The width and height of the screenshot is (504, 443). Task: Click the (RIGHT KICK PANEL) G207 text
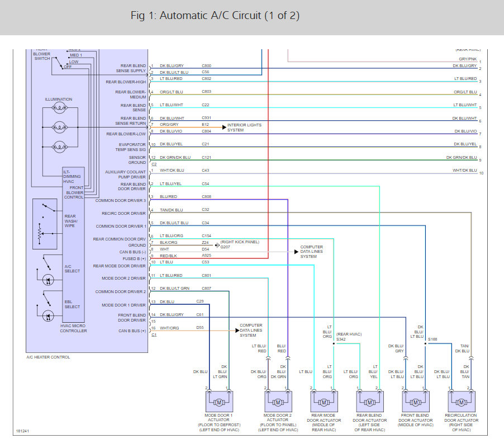[240, 244]
